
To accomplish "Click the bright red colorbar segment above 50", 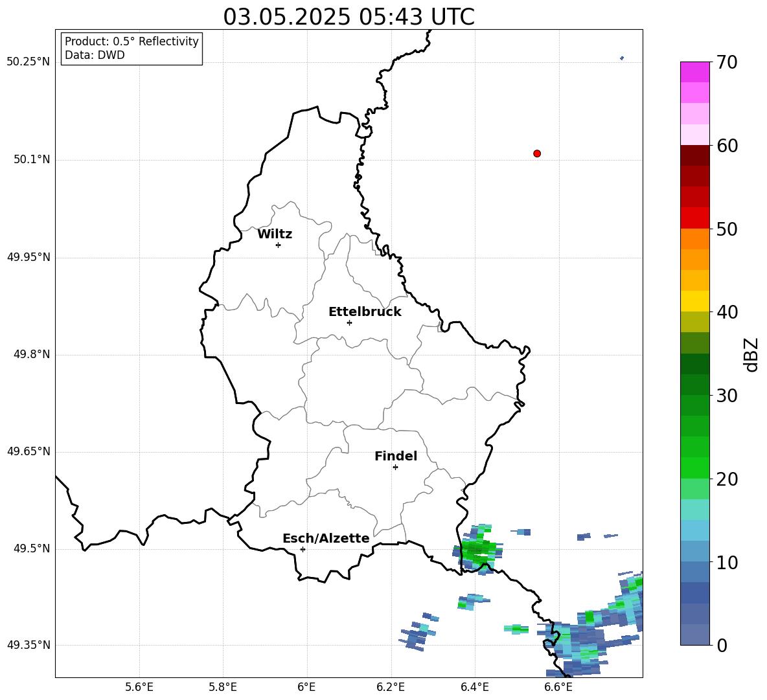I will [x=694, y=218].
